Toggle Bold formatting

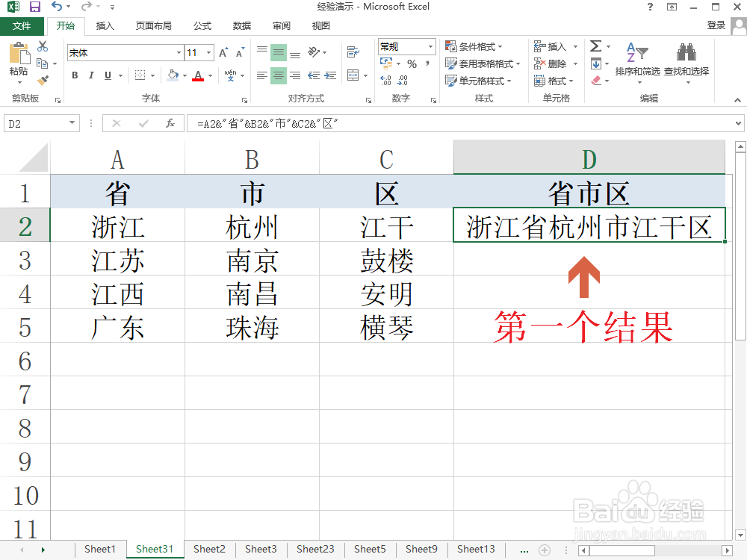[x=75, y=75]
